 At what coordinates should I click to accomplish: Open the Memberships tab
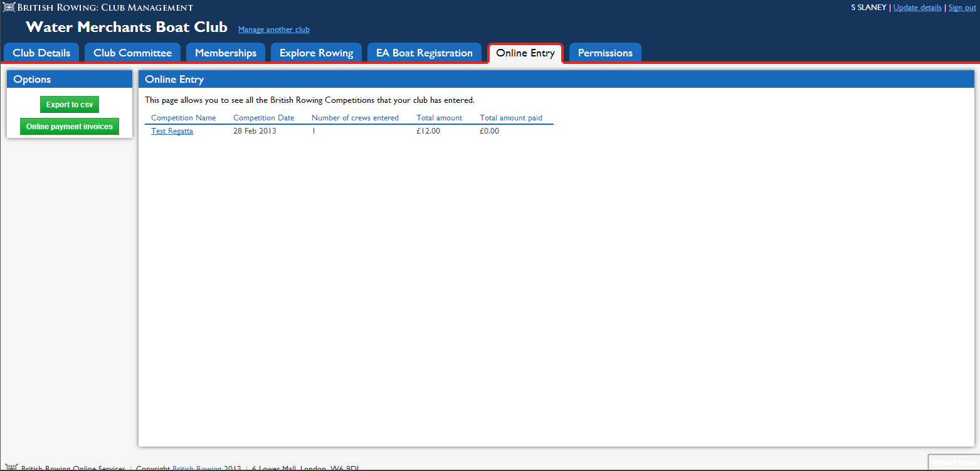coord(226,53)
